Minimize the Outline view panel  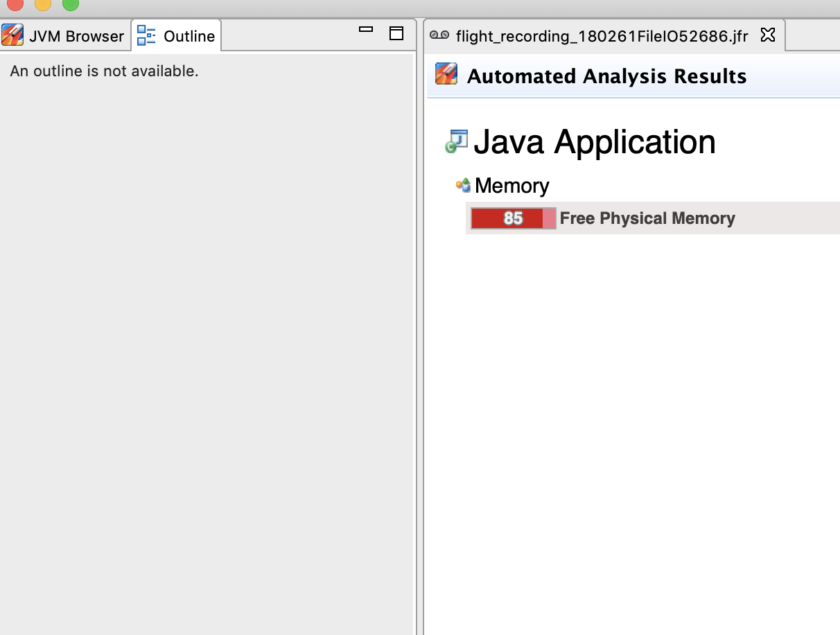[x=366, y=30]
